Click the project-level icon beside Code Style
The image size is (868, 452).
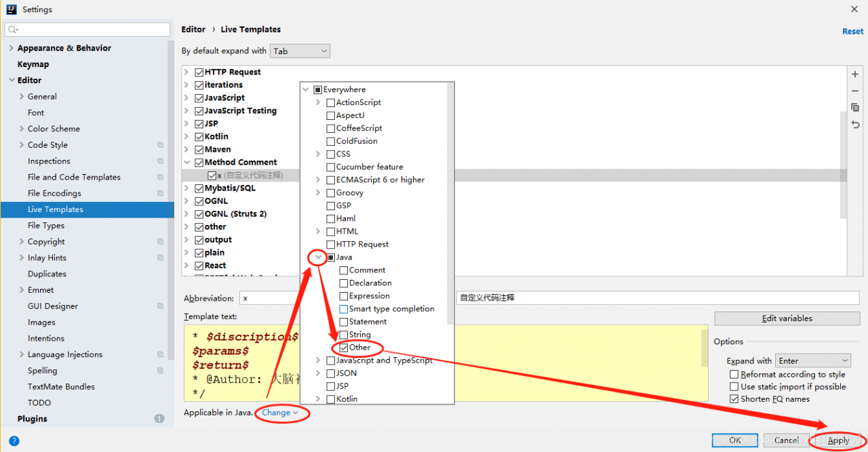tap(160, 145)
